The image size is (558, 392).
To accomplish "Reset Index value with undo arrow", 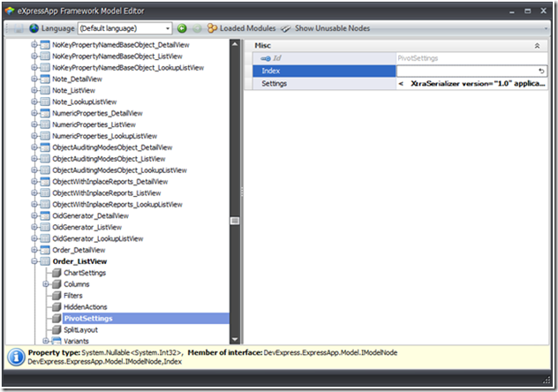I will [x=541, y=71].
